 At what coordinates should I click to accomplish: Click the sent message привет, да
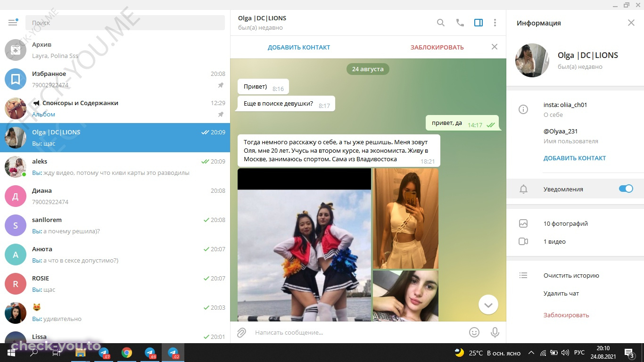[462, 123]
